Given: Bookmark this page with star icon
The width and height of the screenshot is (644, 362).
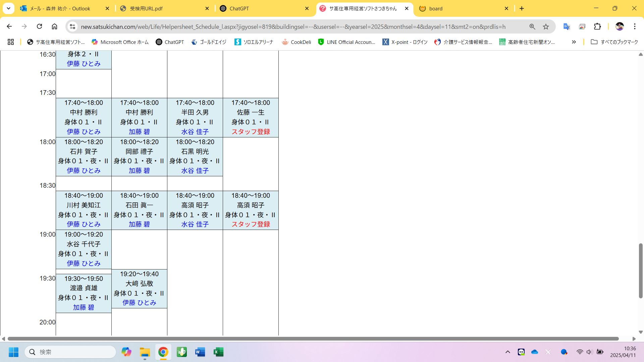Looking at the screenshot, I should coord(546,26).
